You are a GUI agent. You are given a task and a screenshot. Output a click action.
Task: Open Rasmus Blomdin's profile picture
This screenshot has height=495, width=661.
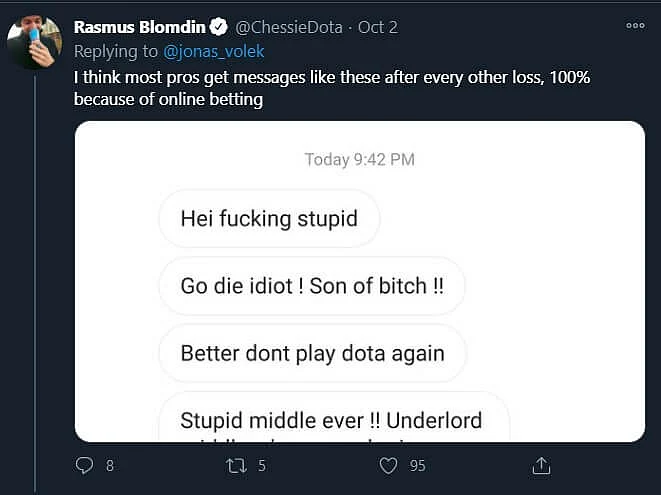tap(35, 42)
